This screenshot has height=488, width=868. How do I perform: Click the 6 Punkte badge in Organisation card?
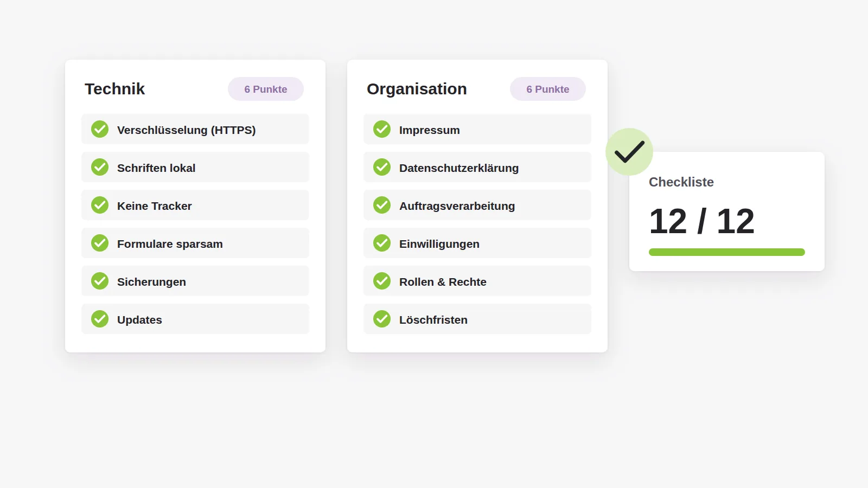tap(548, 89)
